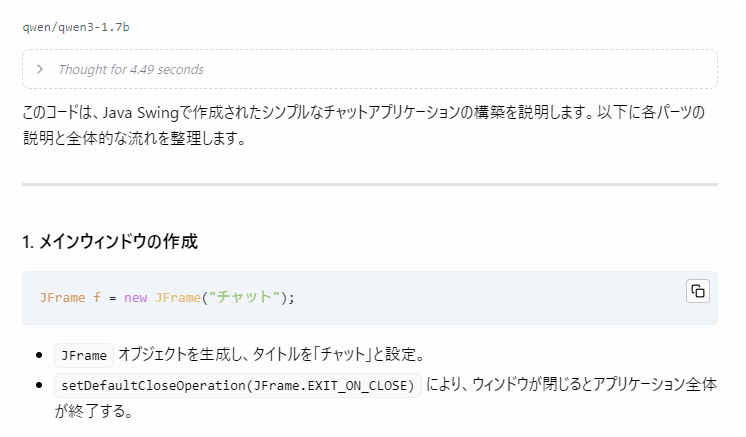This screenshot has height=437, width=746.
Task: Click the first JFrame type in code
Action: pos(62,298)
